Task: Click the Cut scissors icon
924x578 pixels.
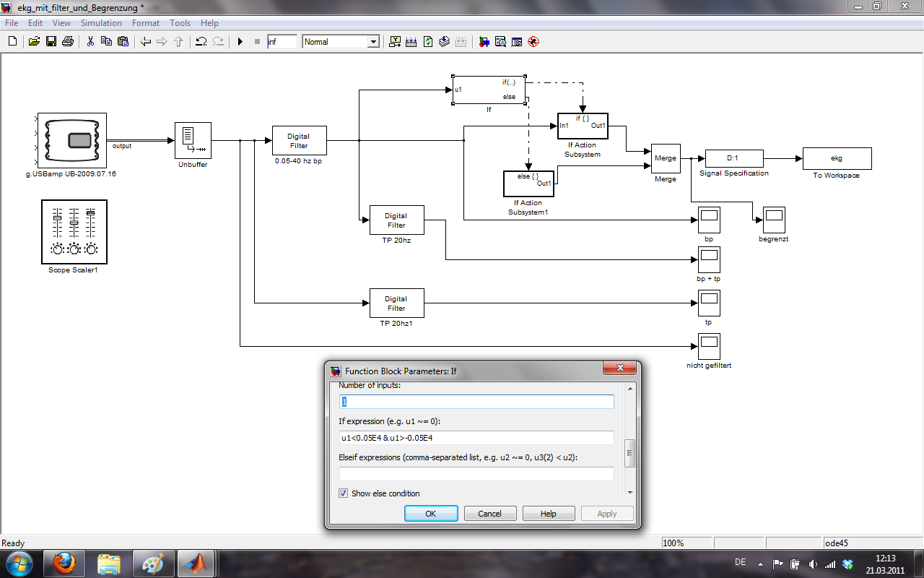Action: 90,42
